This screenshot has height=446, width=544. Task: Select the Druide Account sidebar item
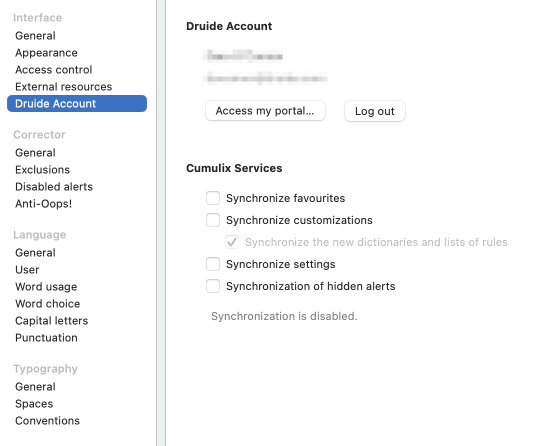[x=77, y=103]
